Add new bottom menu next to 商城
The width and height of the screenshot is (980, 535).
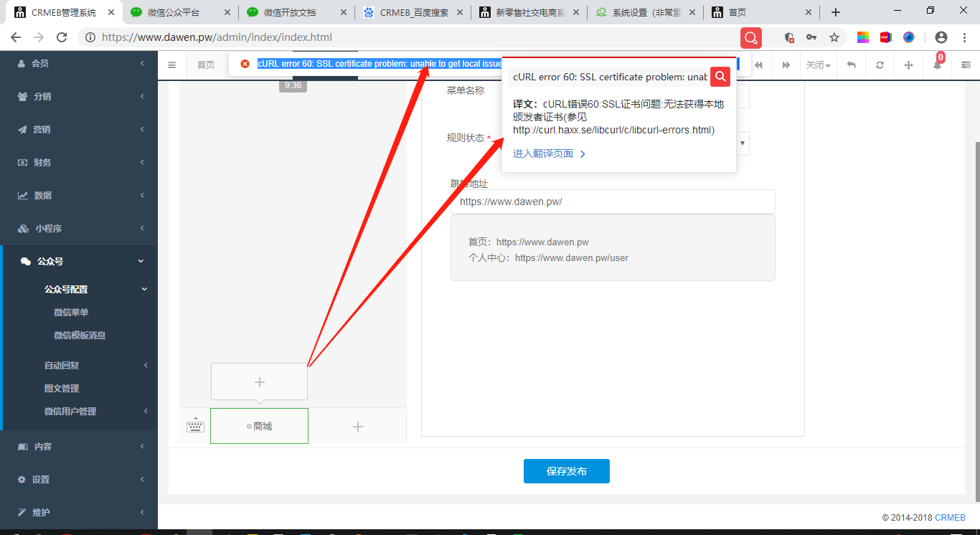(357, 427)
